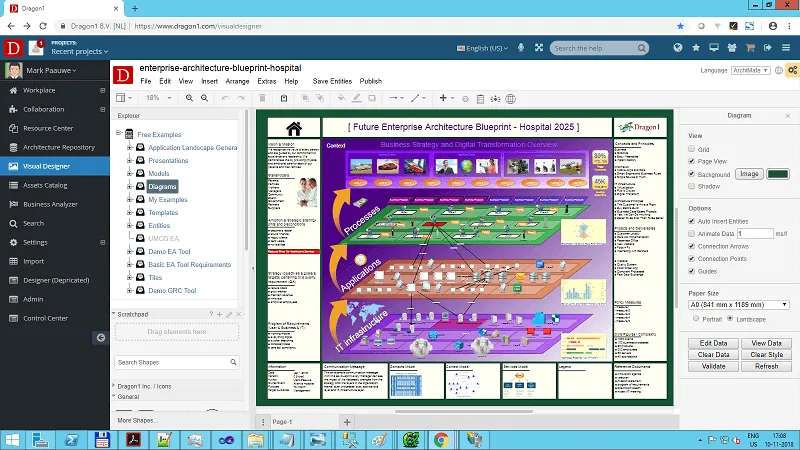Open the ArchiMate language dropdown
Image resolution: width=800 pixels, height=450 pixels.
coord(750,70)
